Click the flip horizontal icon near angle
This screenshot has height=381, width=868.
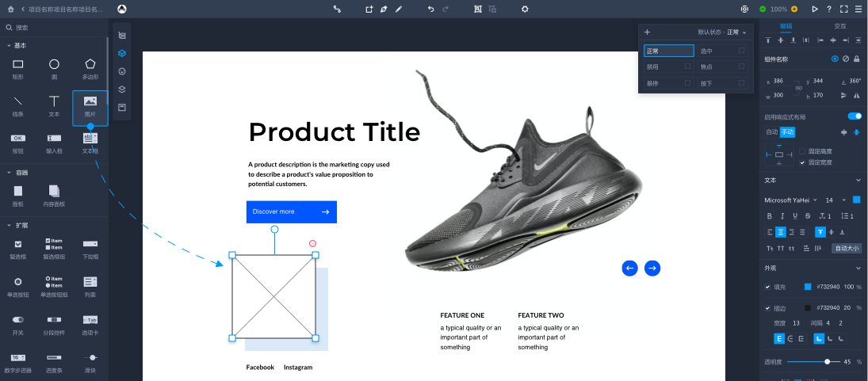pos(856,95)
